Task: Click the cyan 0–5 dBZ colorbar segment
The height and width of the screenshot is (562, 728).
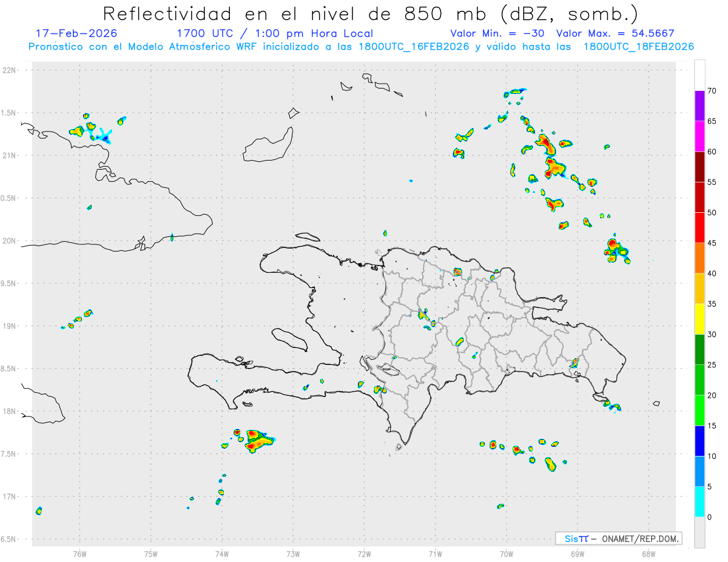Action: tap(699, 502)
